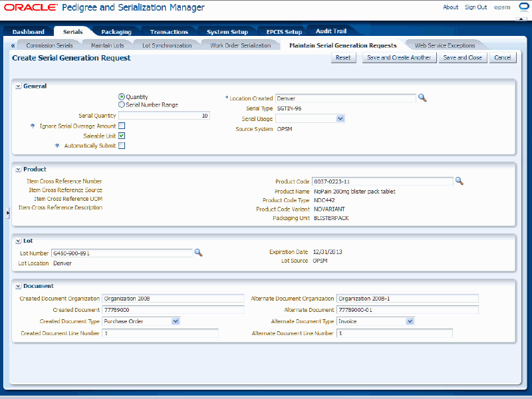The height and width of the screenshot is (399, 532).
Task: Collapse the Lot section
Action: click(x=19, y=241)
